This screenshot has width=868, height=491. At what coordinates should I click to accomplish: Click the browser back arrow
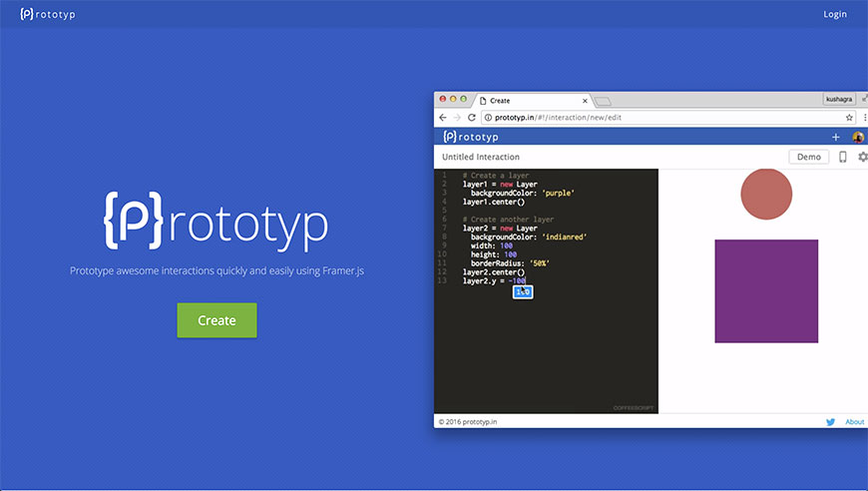click(x=443, y=118)
